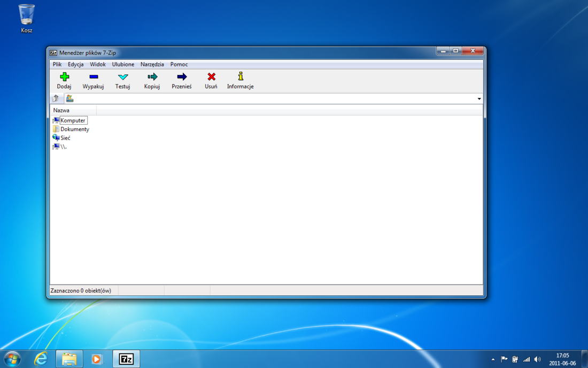Click the Przenieś move arrow icon
Viewport: 588px width, 368px height.
coord(182,77)
